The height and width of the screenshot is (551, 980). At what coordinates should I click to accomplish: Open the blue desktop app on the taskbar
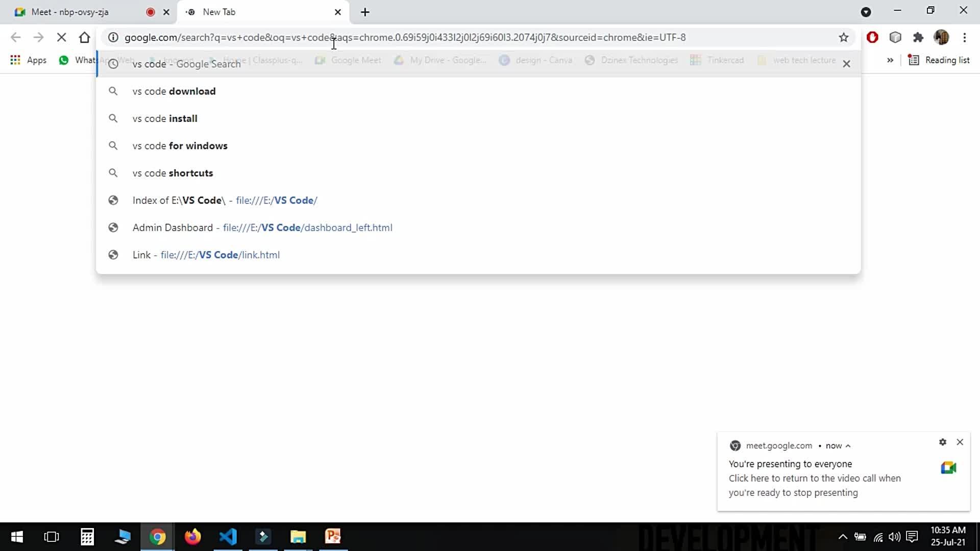[x=122, y=537]
